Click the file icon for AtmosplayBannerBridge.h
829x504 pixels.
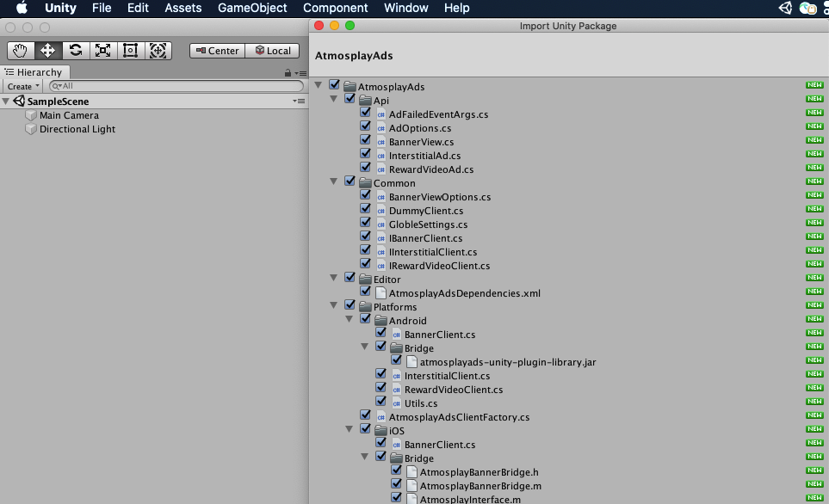point(411,472)
